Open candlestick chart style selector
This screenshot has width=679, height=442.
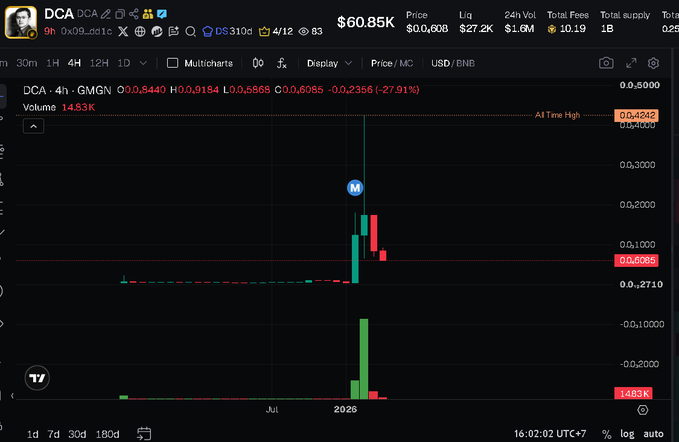[258, 63]
